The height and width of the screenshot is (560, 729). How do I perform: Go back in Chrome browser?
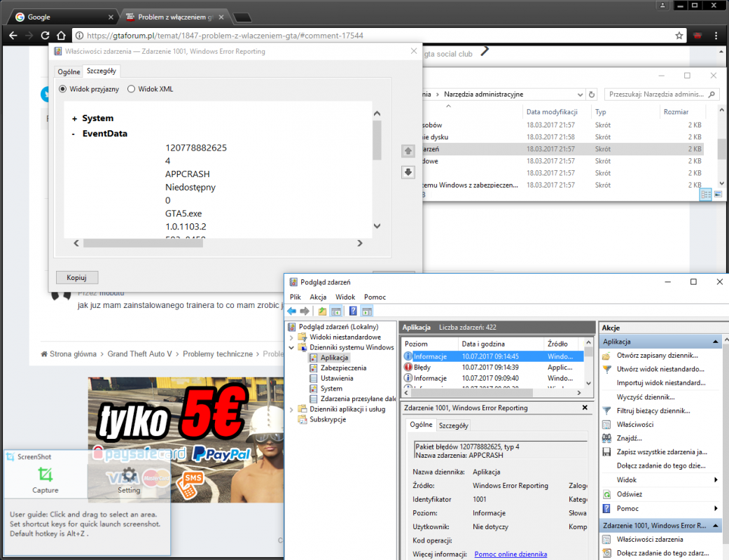13,35
